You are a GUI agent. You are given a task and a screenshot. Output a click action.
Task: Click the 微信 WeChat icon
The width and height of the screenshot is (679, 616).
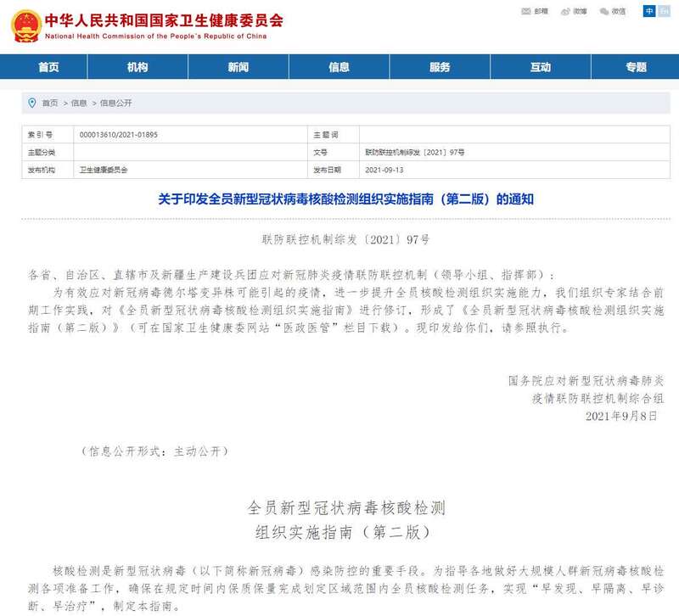[x=604, y=11]
